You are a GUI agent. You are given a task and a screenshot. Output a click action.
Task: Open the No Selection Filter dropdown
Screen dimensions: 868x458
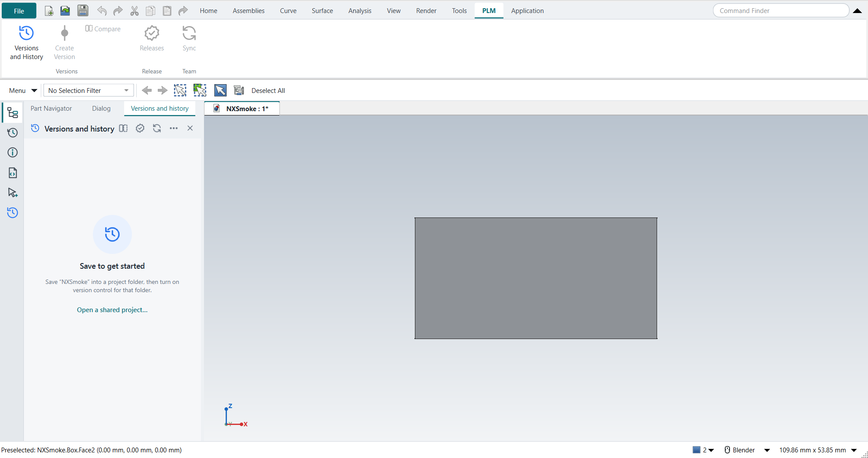pyautogui.click(x=89, y=90)
